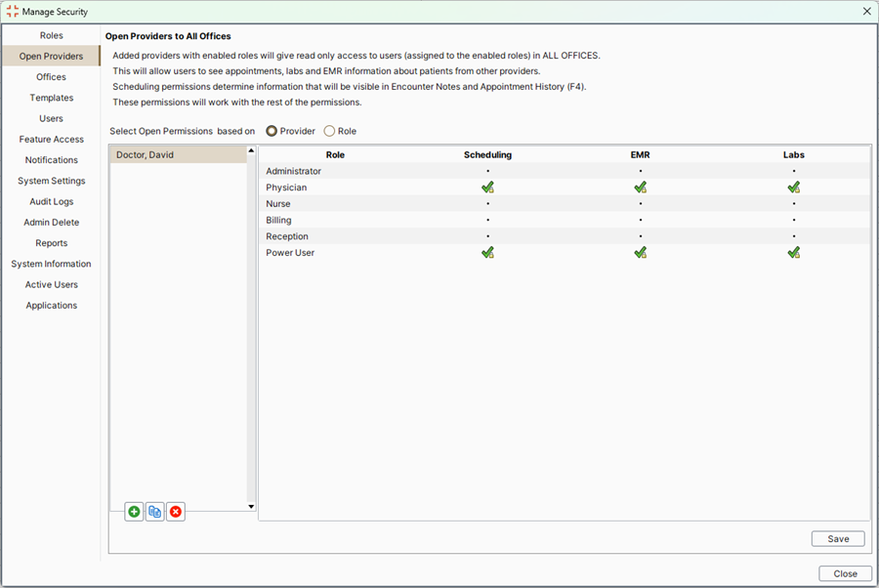Click the green add provider icon
879x588 pixels.
134,512
